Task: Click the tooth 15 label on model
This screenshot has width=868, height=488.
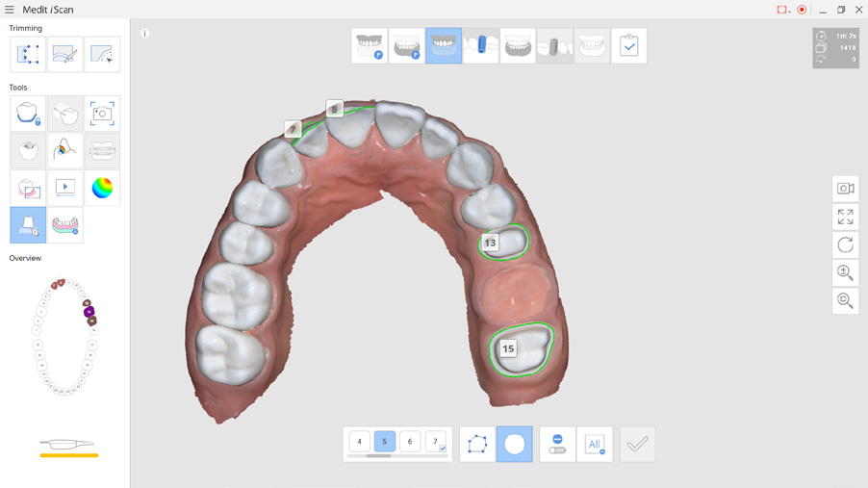Action: tap(508, 348)
